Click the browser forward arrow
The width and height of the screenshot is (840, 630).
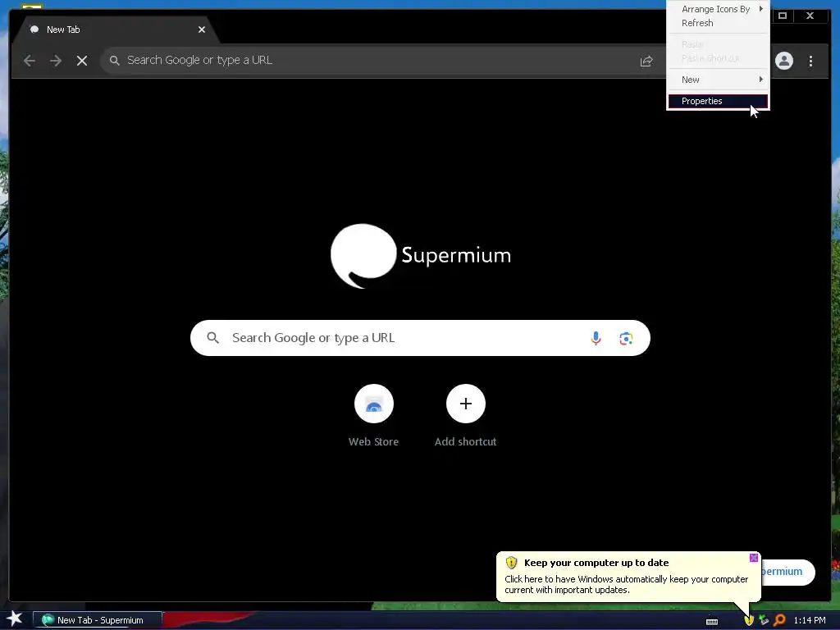(56, 61)
